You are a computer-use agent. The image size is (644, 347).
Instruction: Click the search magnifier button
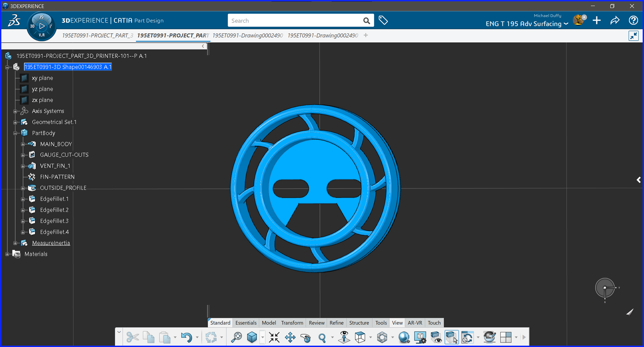pos(367,21)
